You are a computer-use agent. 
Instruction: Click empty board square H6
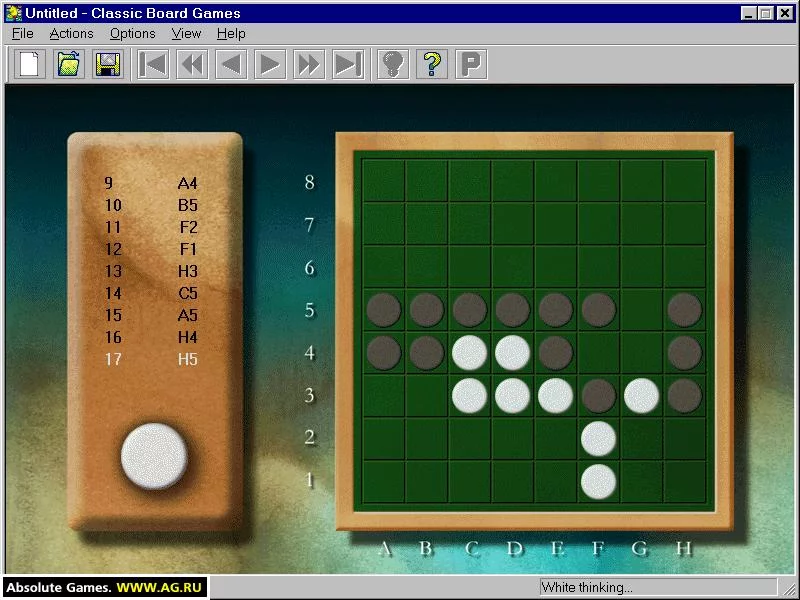click(x=685, y=267)
